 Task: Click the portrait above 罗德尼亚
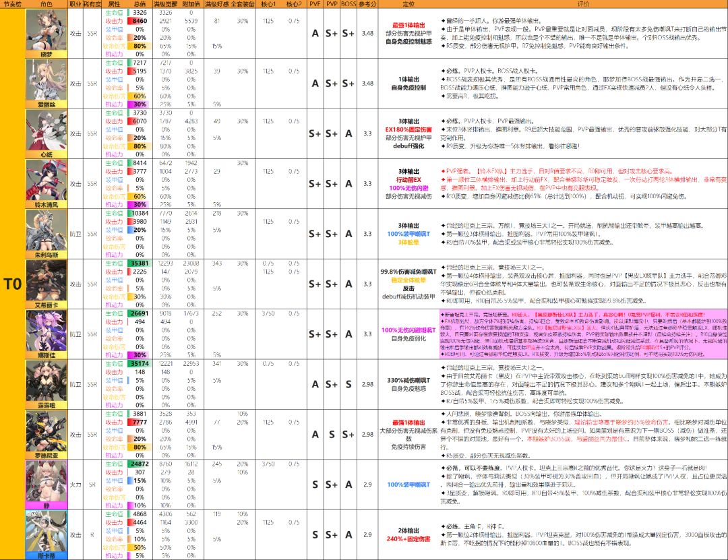47,381
